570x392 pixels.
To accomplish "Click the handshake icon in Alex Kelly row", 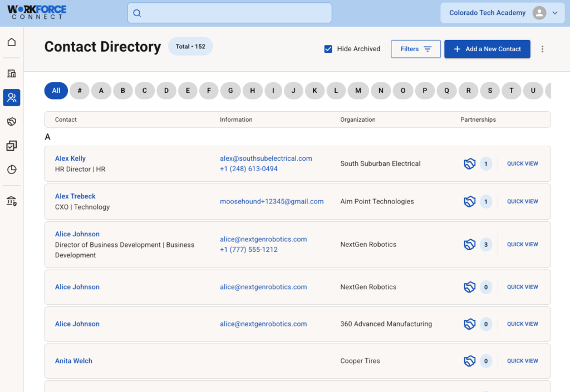I will [x=469, y=164].
